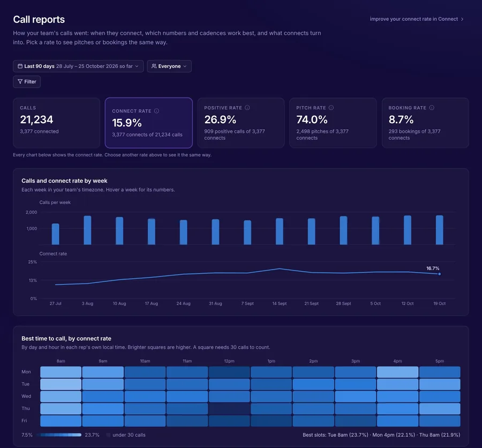Click the Best slots summary text

381,435
